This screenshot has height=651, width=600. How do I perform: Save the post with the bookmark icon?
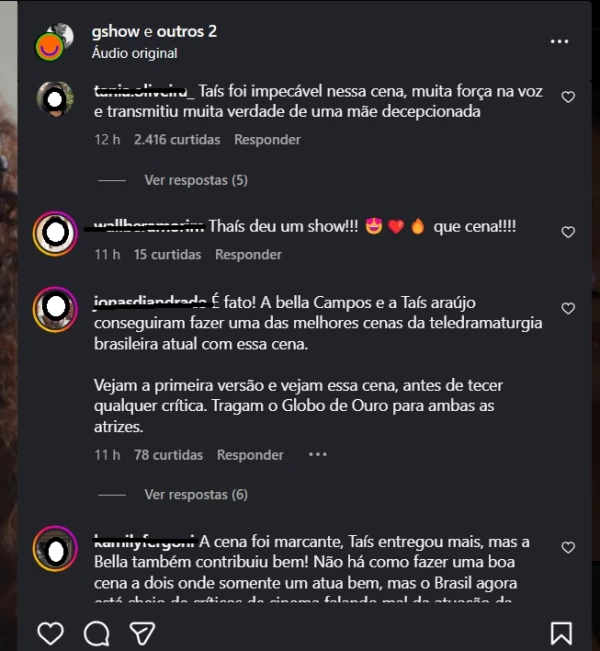(561, 633)
